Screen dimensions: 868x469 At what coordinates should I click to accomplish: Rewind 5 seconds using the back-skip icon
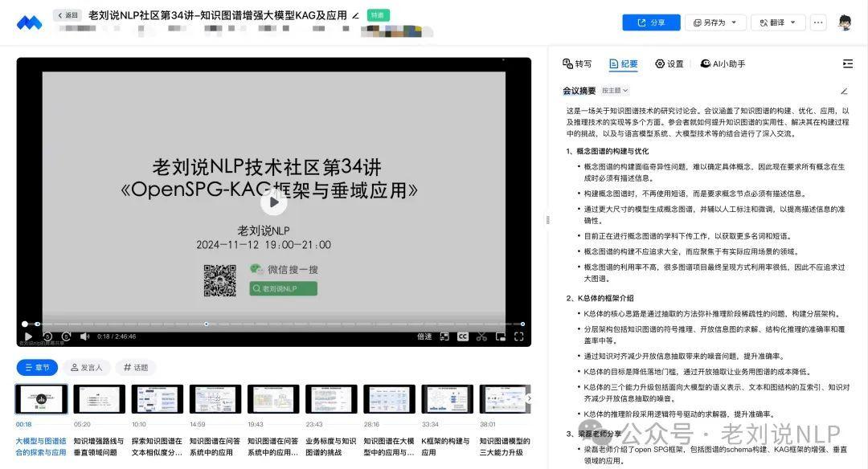[47, 336]
